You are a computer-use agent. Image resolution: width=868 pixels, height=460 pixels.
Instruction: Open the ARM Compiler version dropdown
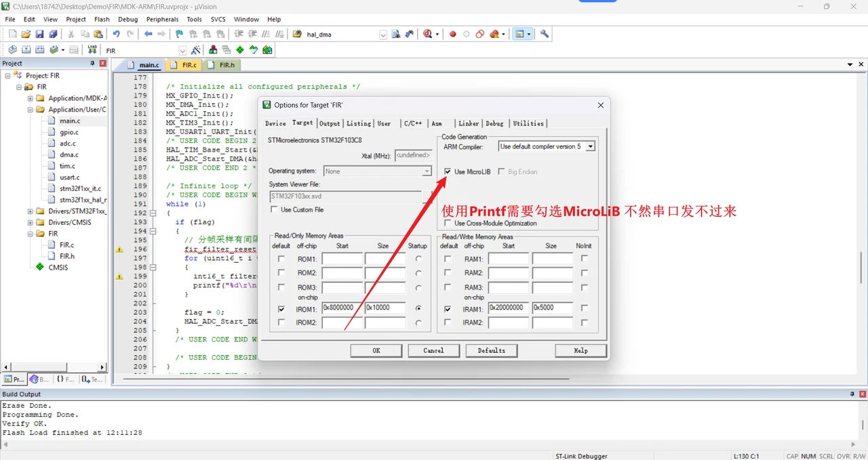pyautogui.click(x=590, y=146)
